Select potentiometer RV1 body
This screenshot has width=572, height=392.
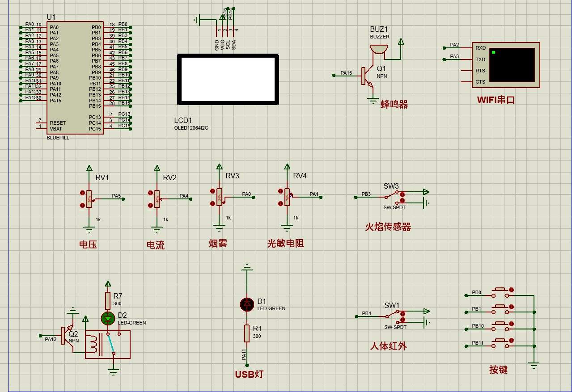tap(89, 199)
